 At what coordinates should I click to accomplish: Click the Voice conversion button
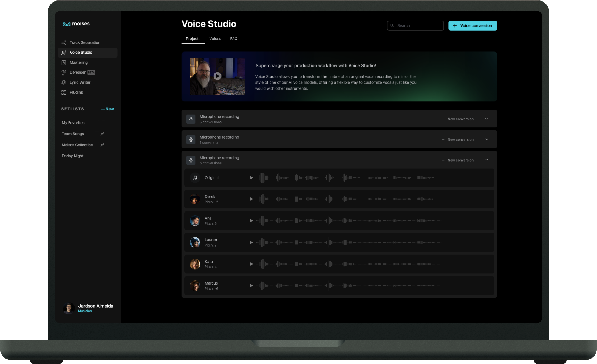pyautogui.click(x=472, y=26)
